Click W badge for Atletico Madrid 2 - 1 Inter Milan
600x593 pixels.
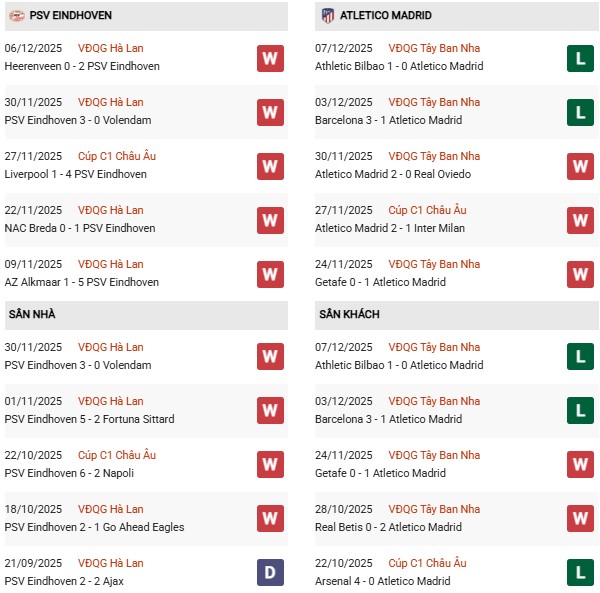pyautogui.click(x=581, y=220)
